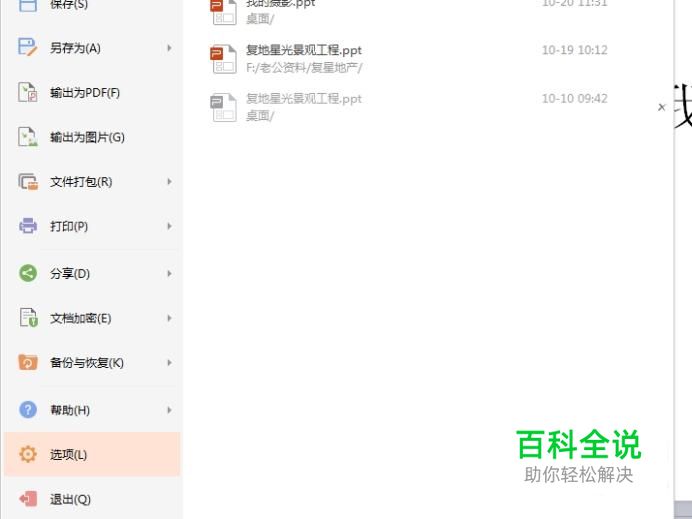Viewport: 692px width, 519px height.
Task: Close the panel with the X button
Action: pos(661,107)
